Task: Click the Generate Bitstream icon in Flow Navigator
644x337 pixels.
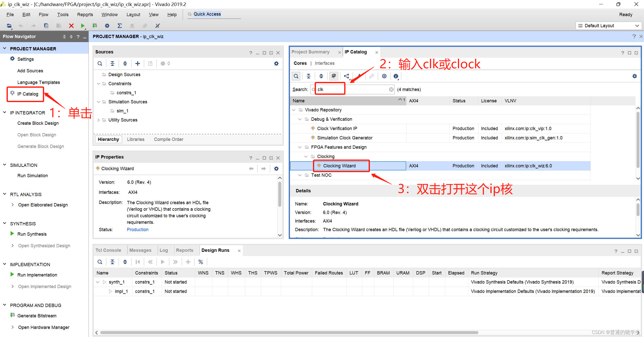Action: click(12, 315)
